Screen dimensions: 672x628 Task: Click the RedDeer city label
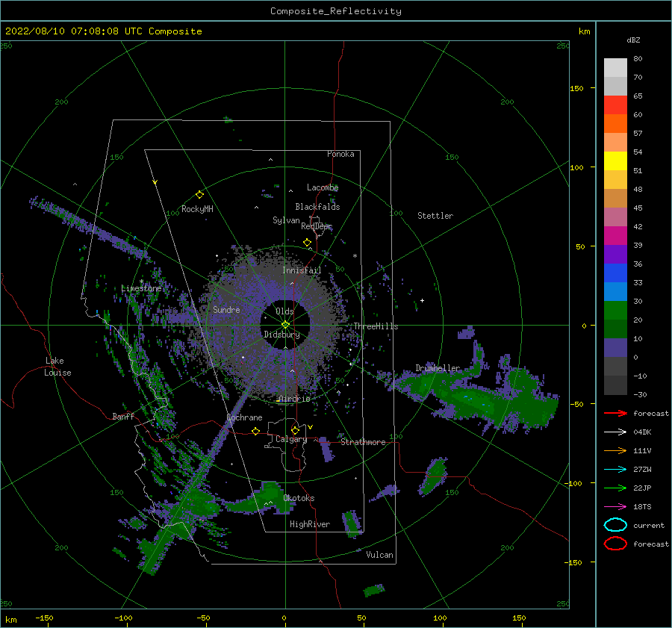[317, 226]
